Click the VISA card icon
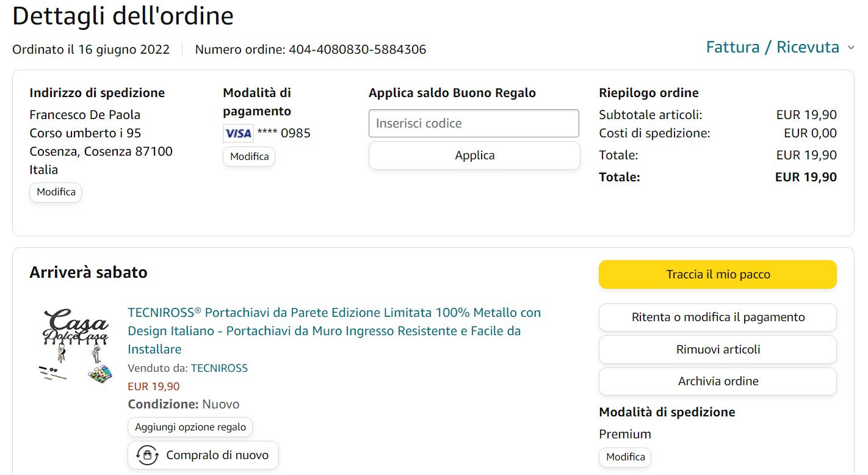The height and width of the screenshot is (475, 868). [238, 133]
